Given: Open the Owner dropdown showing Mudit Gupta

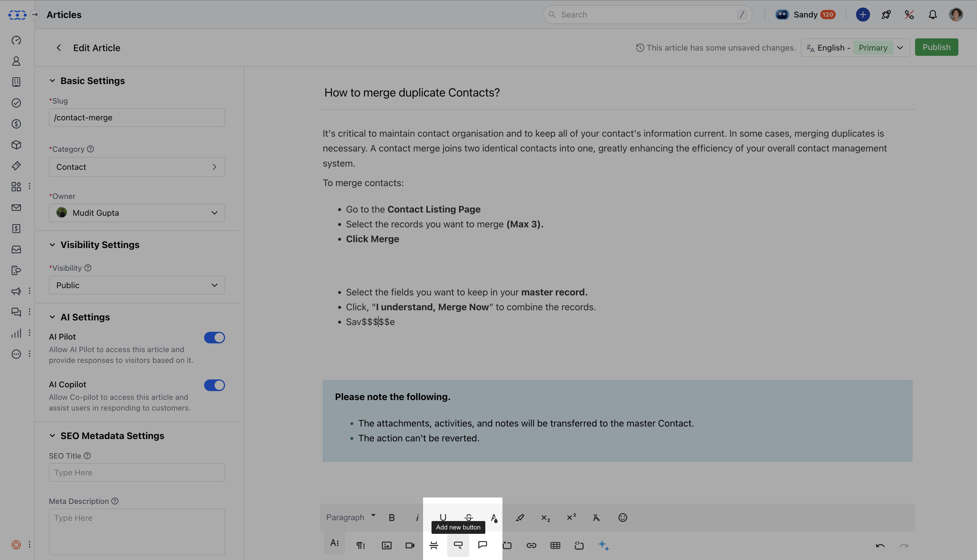Looking at the screenshot, I should point(137,213).
